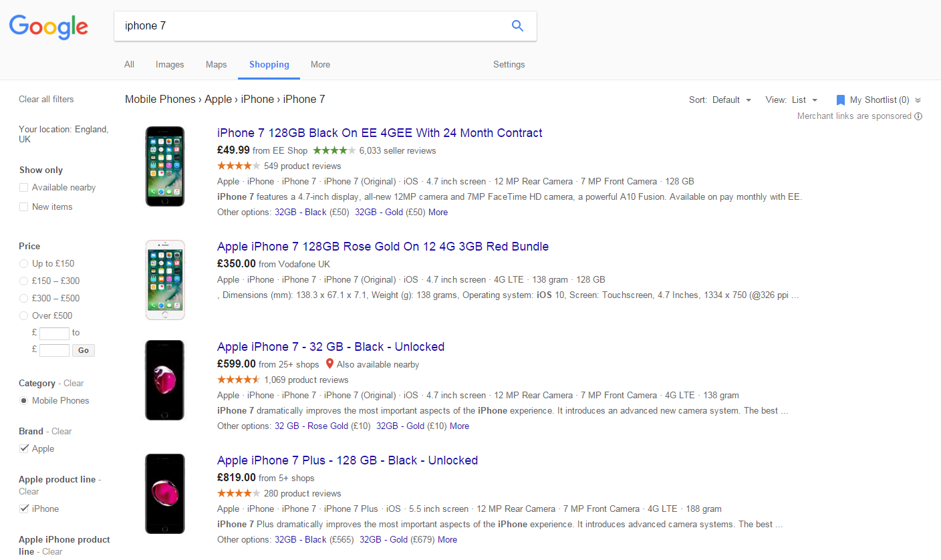Select price range Up to £150
The height and width of the screenshot is (560, 941).
[24, 264]
